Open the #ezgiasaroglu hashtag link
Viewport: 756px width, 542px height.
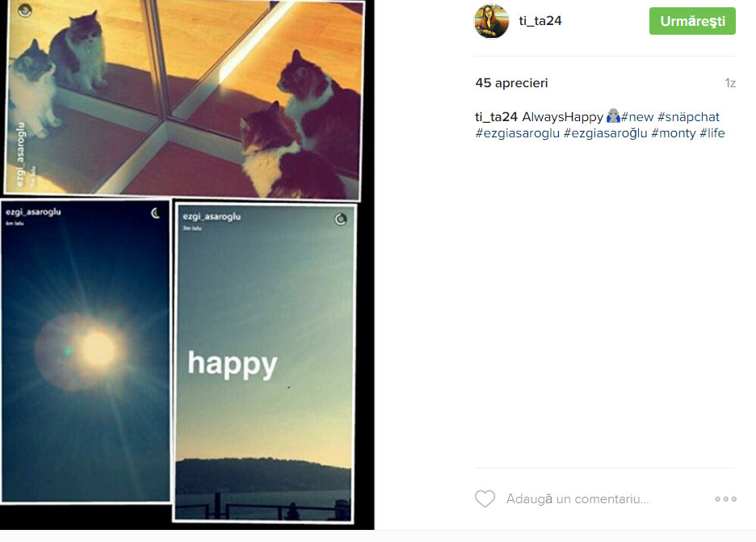518,133
